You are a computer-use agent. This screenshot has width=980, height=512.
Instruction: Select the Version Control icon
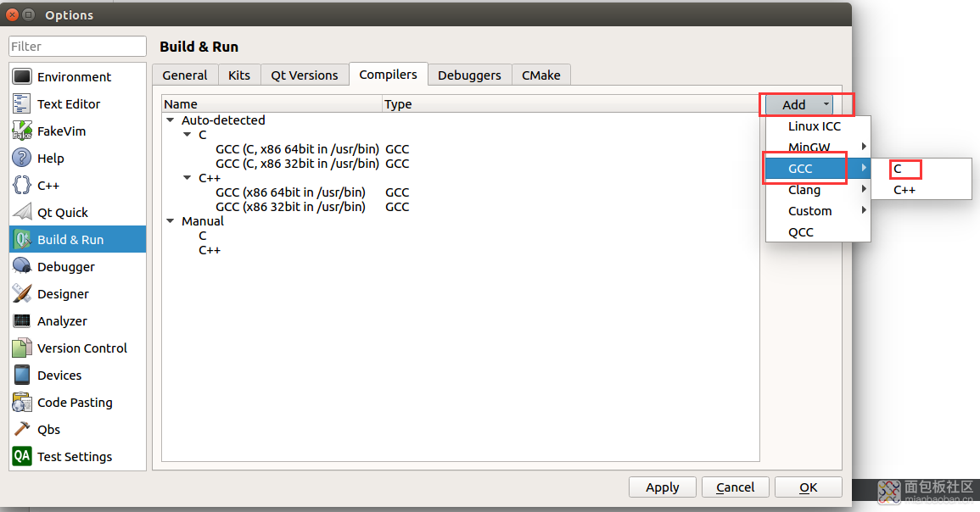pyautogui.click(x=22, y=348)
